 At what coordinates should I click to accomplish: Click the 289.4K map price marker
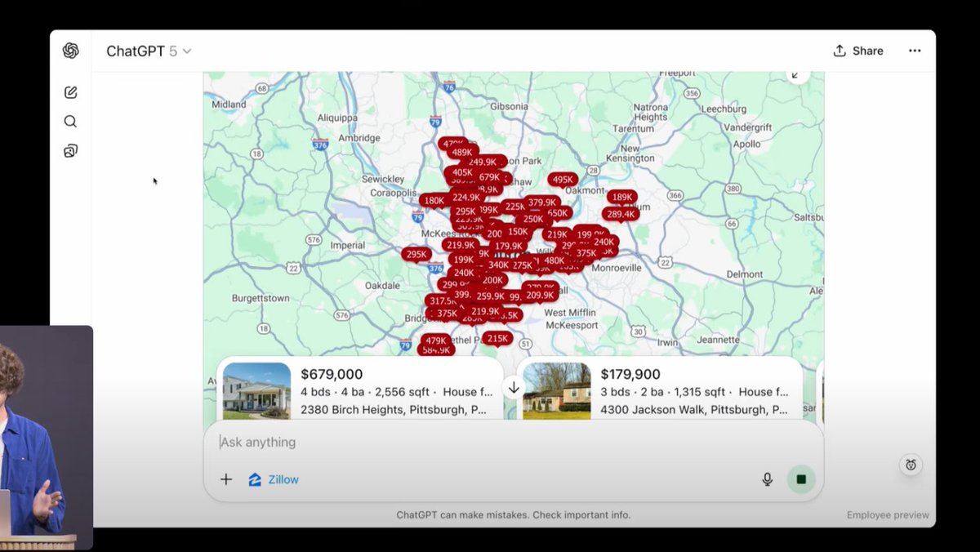point(621,215)
